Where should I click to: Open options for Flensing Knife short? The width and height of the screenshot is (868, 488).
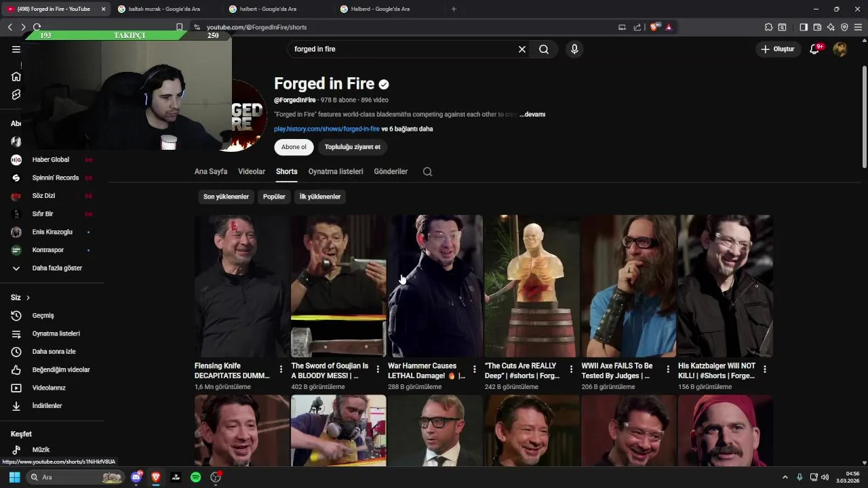point(281,369)
